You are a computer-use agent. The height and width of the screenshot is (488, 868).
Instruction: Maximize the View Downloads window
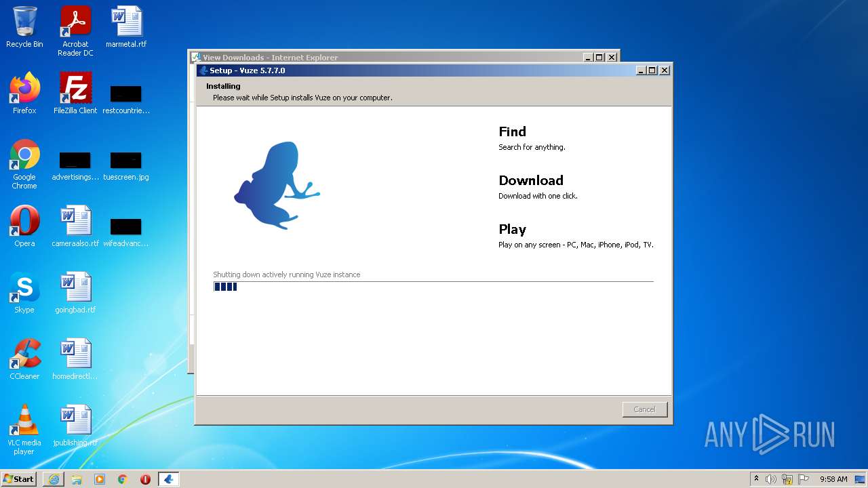(599, 58)
